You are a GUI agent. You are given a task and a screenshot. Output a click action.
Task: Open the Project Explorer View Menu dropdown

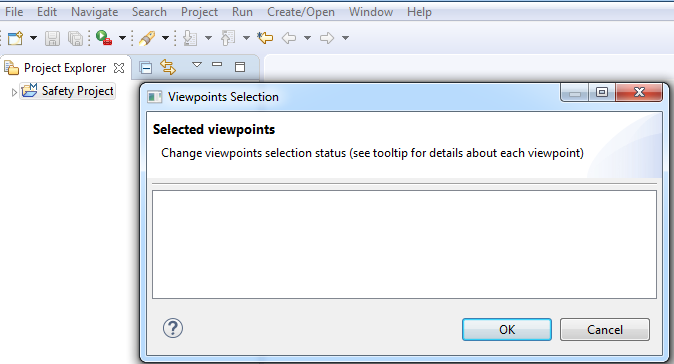click(197, 65)
